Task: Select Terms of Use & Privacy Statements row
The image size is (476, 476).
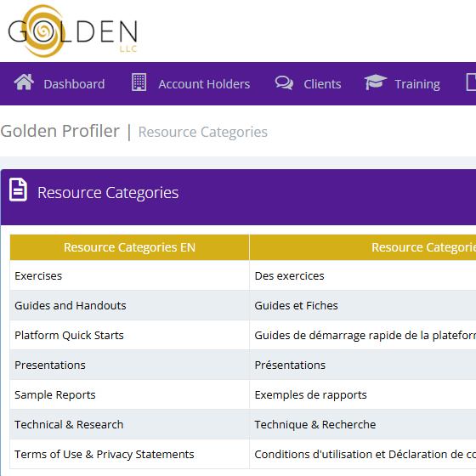Action: [243, 454]
